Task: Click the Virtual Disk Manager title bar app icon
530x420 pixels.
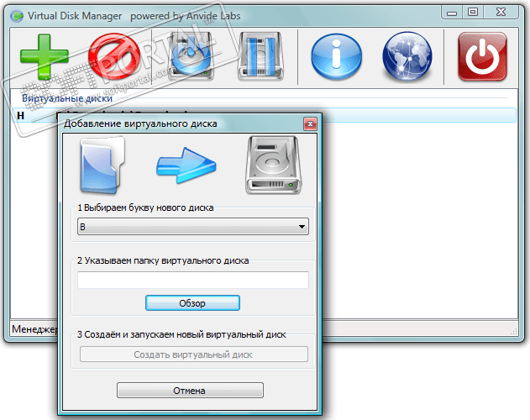Action: coord(17,16)
